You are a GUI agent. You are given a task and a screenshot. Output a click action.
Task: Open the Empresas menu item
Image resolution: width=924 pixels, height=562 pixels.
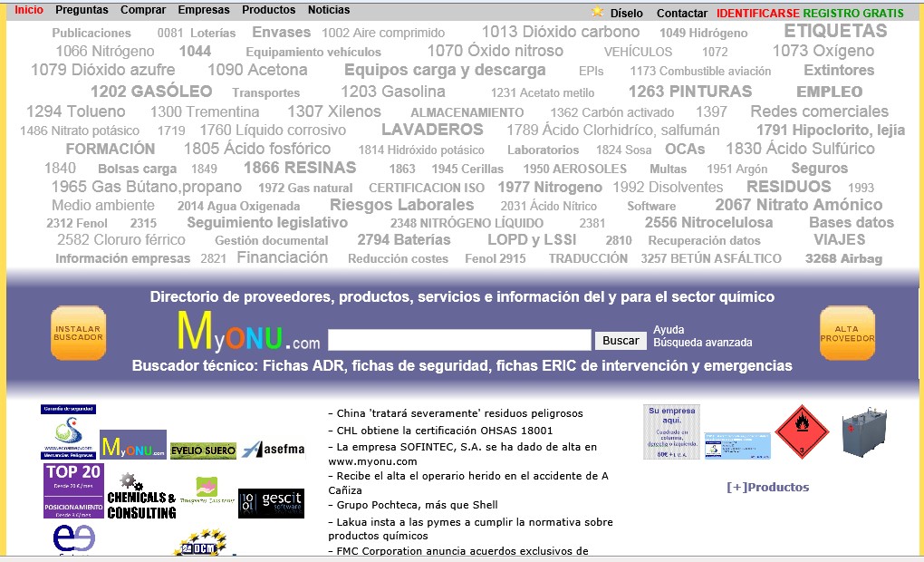(x=204, y=10)
